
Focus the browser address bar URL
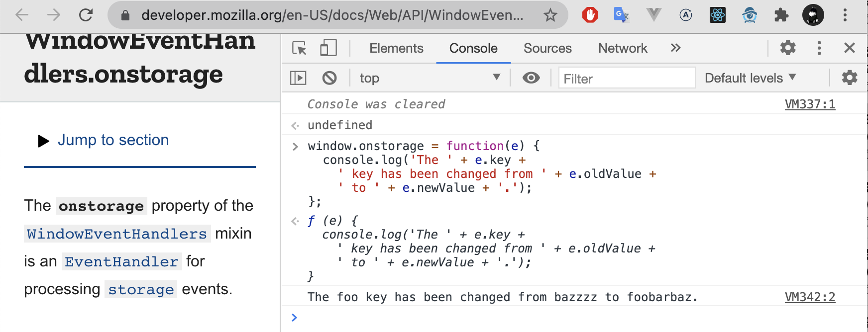[332, 15]
